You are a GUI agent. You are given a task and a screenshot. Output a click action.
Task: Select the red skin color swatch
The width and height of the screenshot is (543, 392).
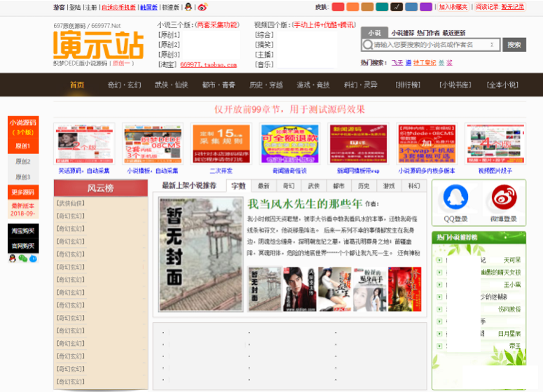[x=338, y=7]
